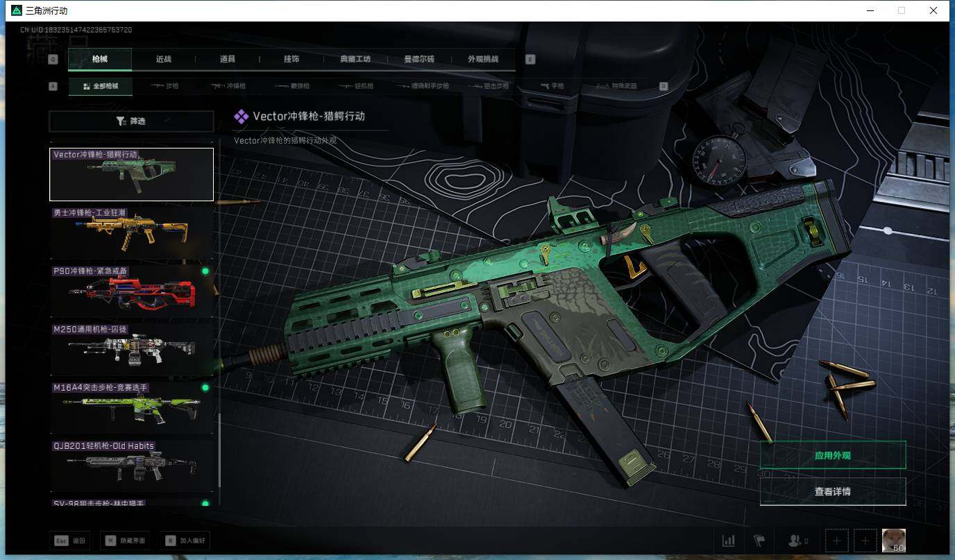Click the 三角洲行动 app icon in title bar
955x560 pixels.
(x=17, y=10)
